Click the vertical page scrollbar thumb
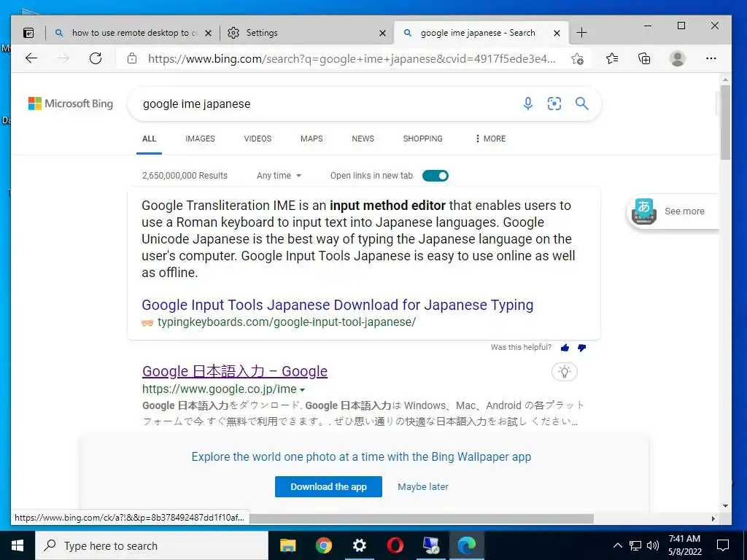Viewport: 747px width, 560px height. [725, 122]
